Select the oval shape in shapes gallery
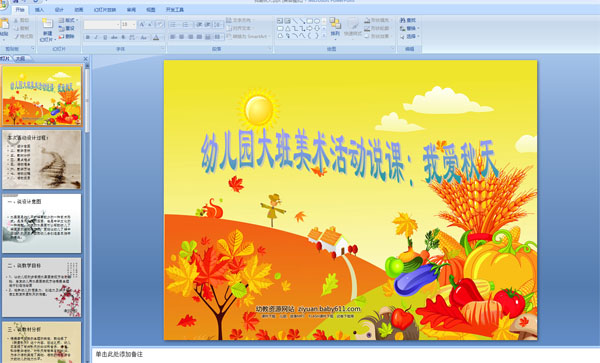 317,21
